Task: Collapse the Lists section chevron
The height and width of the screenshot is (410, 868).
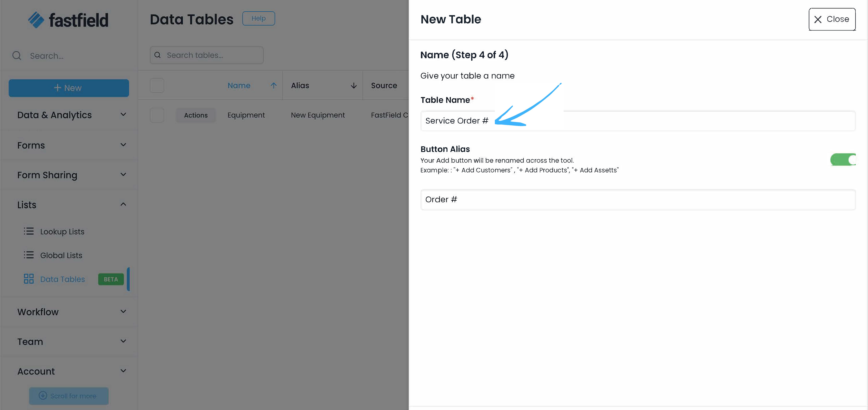Action: (123, 204)
